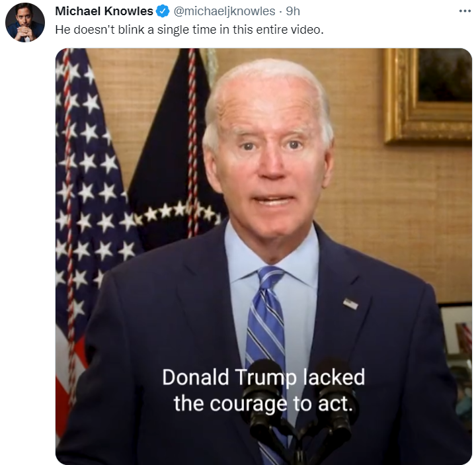Open Michael Knowles' profile avatar
The image size is (476, 465).
(25, 22)
